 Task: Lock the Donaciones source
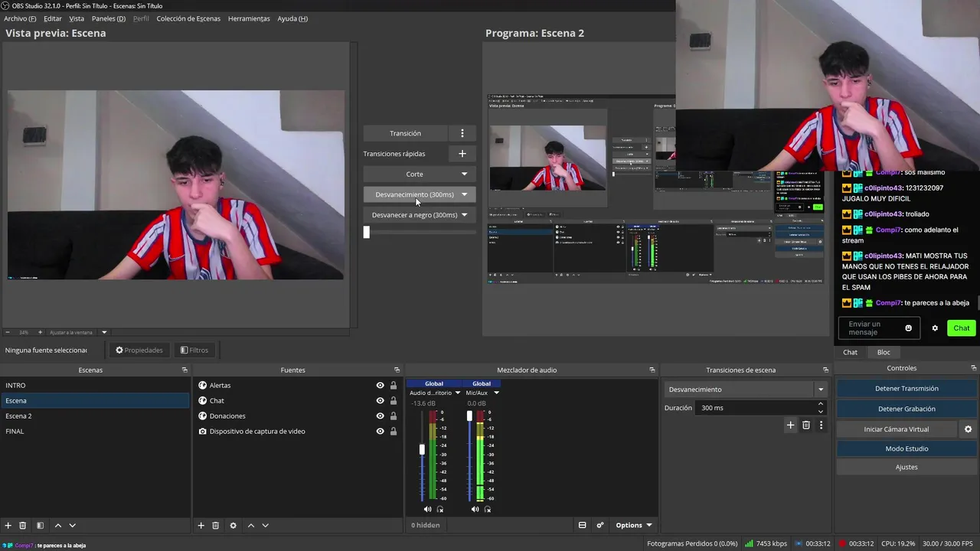point(394,416)
